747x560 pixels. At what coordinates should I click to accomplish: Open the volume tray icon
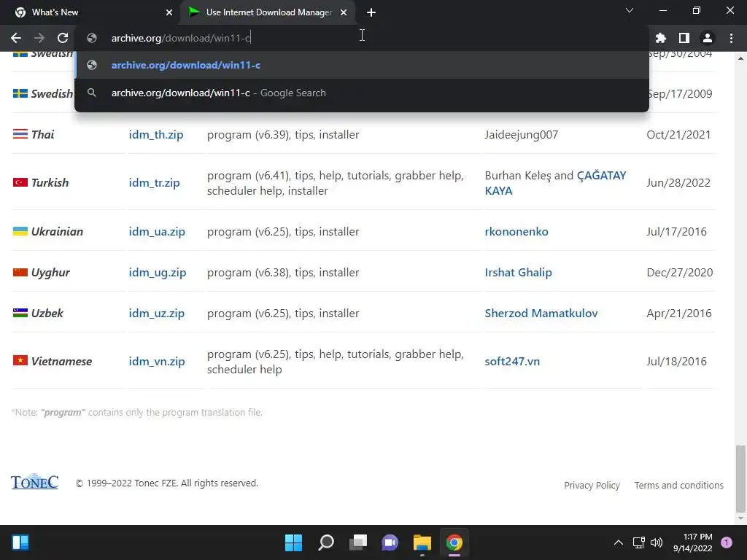click(657, 542)
